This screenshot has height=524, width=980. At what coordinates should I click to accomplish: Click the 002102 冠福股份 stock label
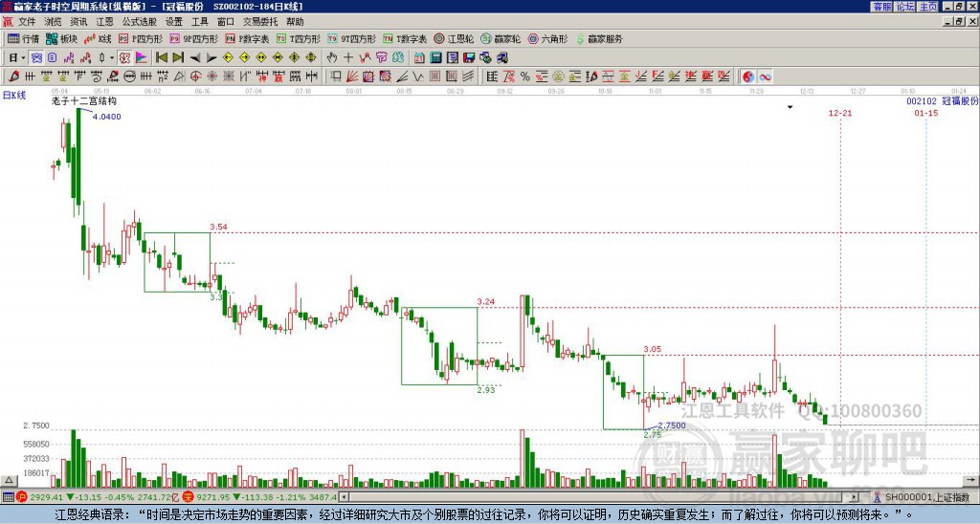pos(943,100)
